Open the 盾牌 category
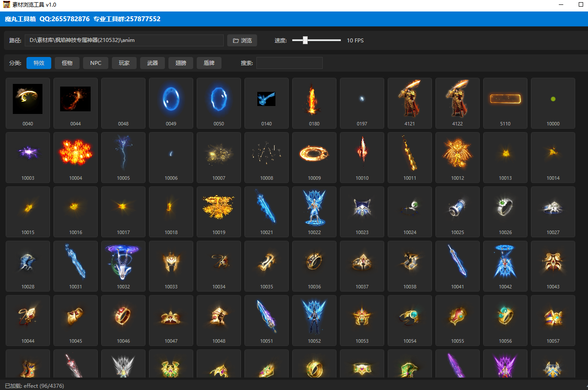Viewport: 588px width, 390px height. point(209,63)
